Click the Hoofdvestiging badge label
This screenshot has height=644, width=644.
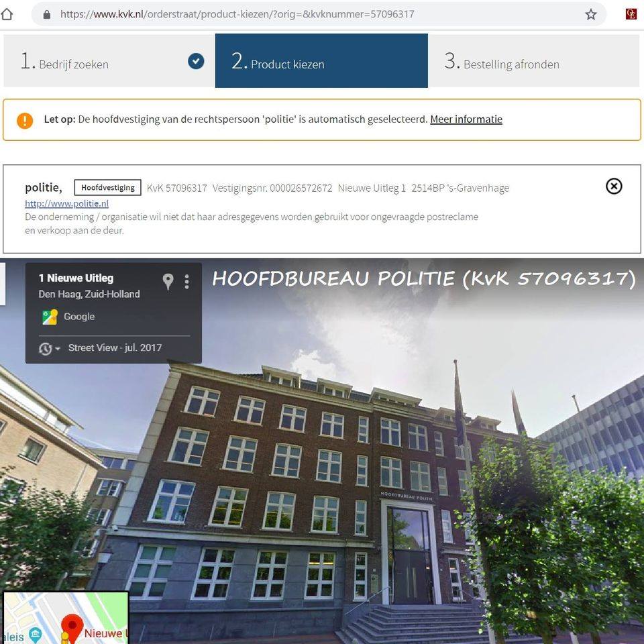click(x=107, y=188)
